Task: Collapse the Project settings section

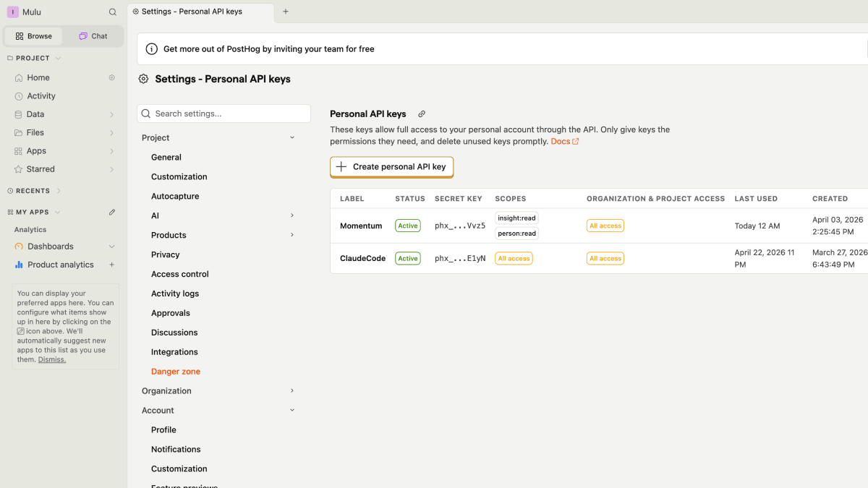Action: click(x=292, y=137)
